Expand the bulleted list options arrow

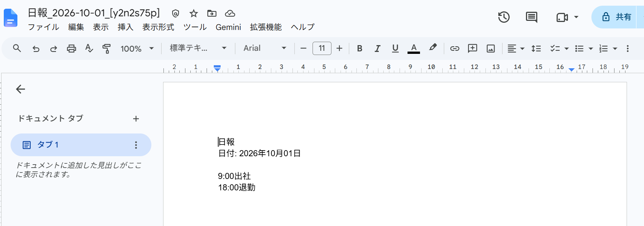click(591, 49)
